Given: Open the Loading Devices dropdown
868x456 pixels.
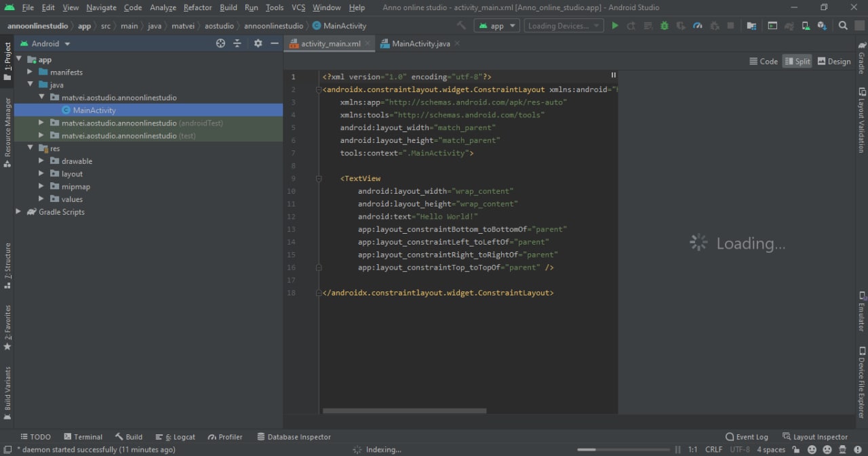Looking at the screenshot, I should (x=564, y=26).
